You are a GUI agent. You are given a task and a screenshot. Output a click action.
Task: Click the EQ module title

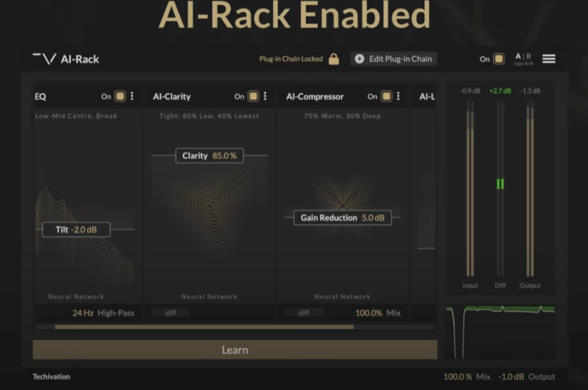[x=40, y=97]
